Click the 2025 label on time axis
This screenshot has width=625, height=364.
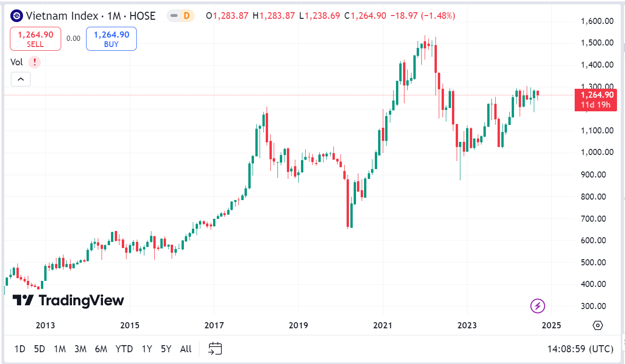tap(552, 325)
